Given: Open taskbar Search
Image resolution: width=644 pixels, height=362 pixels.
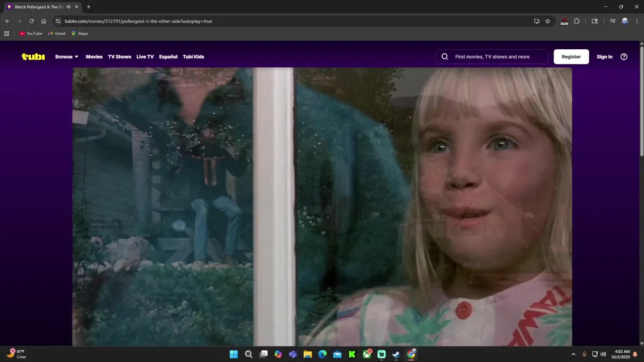Looking at the screenshot, I should click(x=249, y=354).
